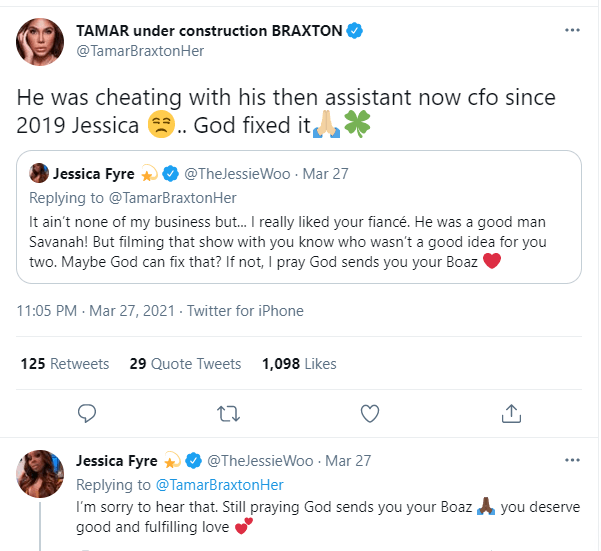This screenshot has width=601, height=551.
Task: Open Tamar Braxton's profile picture
Action: (41, 41)
